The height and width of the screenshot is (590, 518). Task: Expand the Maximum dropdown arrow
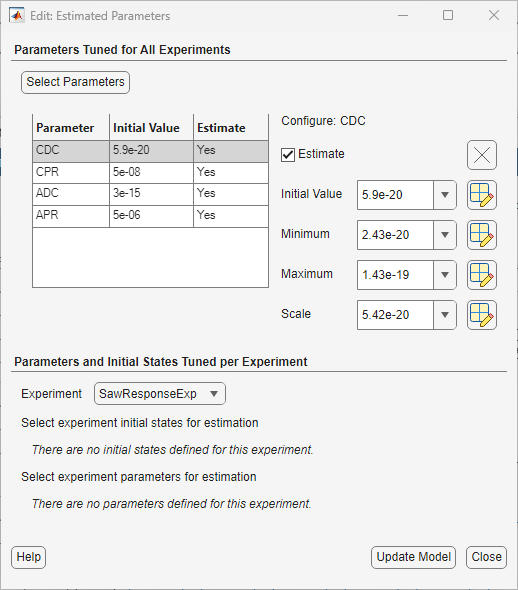tap(445, 275)
